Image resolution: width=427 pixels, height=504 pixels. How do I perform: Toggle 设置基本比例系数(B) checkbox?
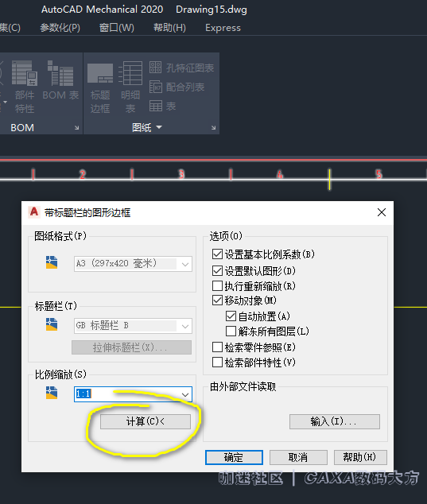[217, 254]
